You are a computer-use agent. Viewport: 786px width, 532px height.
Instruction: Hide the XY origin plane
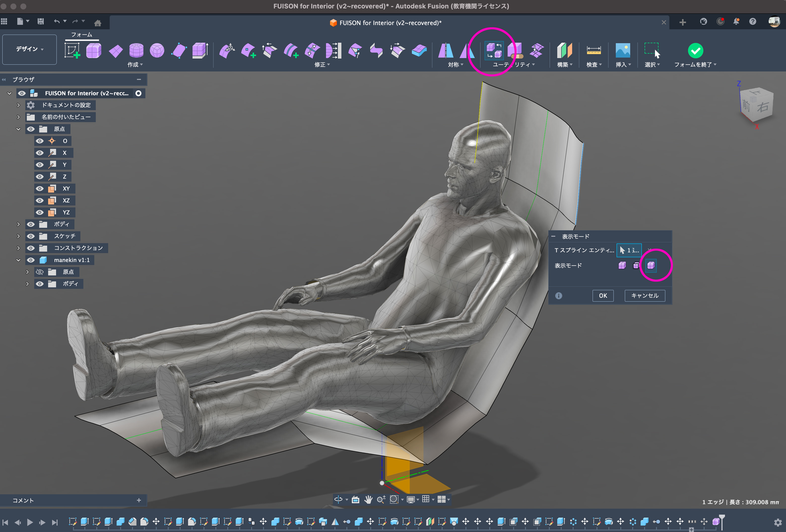(40, 189)
